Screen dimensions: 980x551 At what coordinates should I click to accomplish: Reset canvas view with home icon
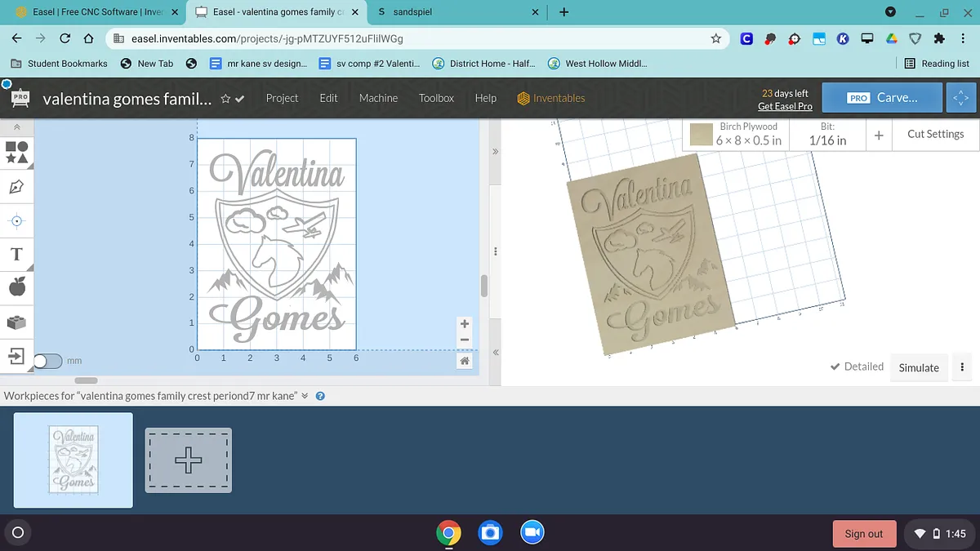[464, 361]
